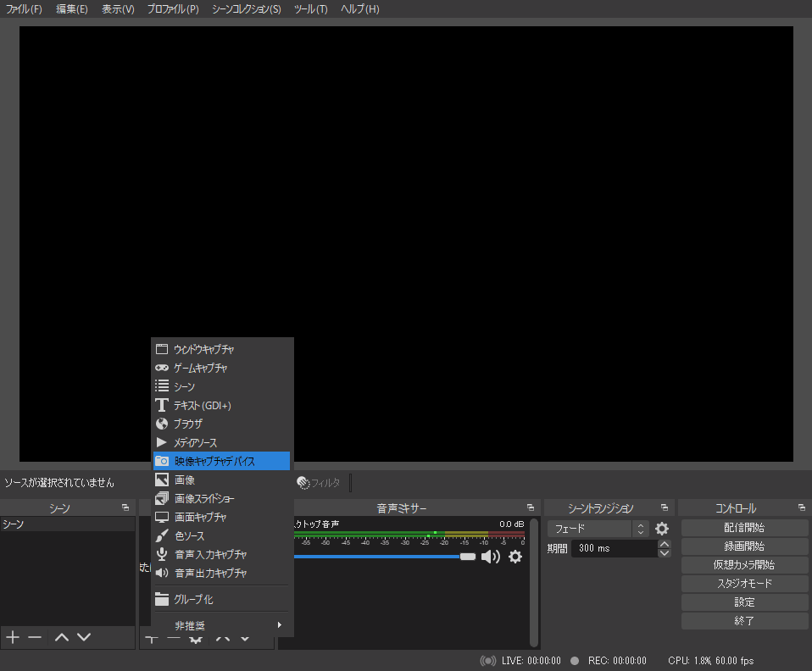Open the 編集(E) menu

click(72, 9)
